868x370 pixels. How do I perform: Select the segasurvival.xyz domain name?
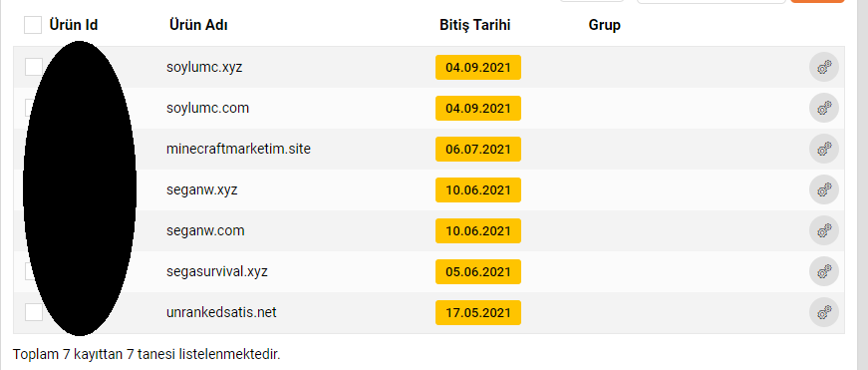217,272
